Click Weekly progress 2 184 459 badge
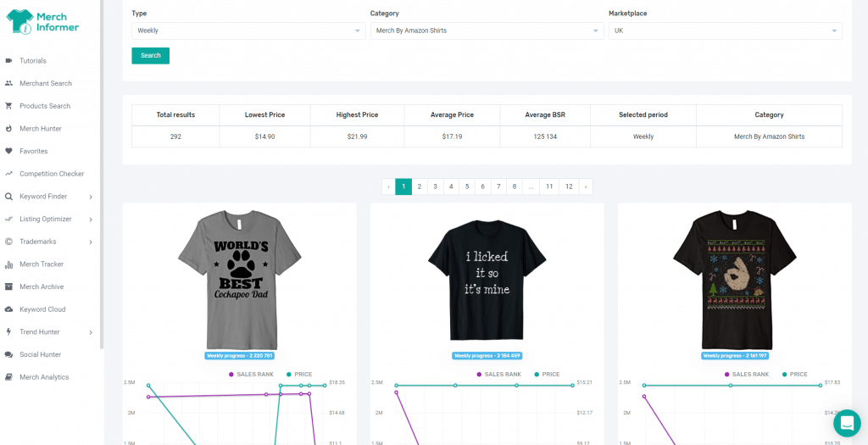Screen dimensions: 868x445 pos(487,356)
